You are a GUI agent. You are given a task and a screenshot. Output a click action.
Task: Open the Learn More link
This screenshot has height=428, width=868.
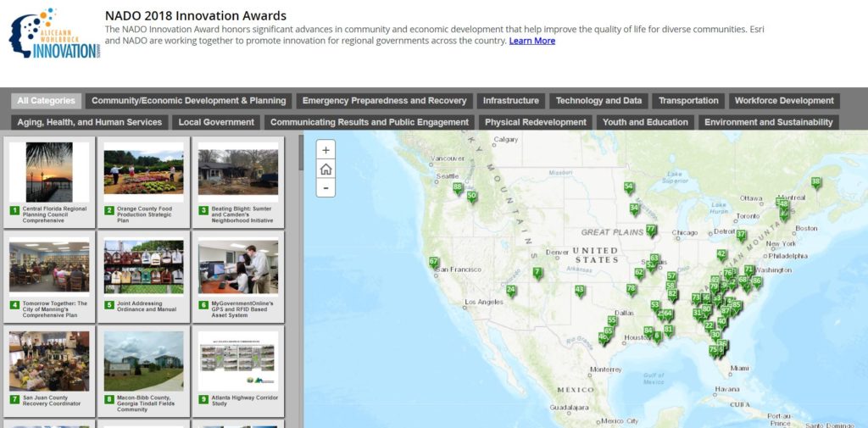coord(532,41)
